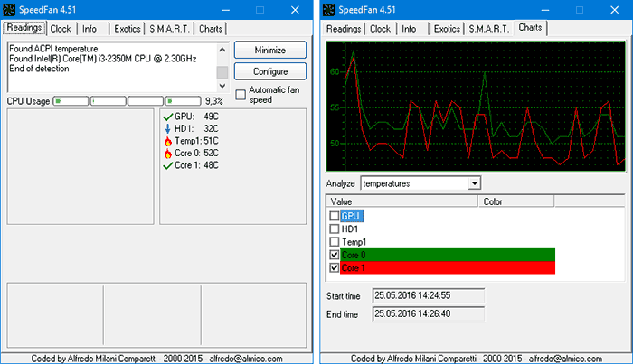
Task: Click the HD1 32C temperature reading
Action: pyautogui.click(x=196, y=129)
